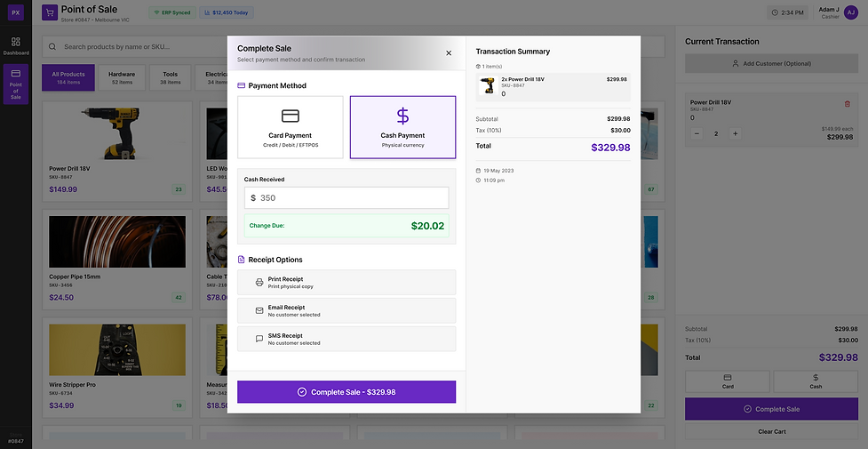
Task: Click Power Drill thumbnail in Transaction Summary
Action: click(x=488, y=86)
